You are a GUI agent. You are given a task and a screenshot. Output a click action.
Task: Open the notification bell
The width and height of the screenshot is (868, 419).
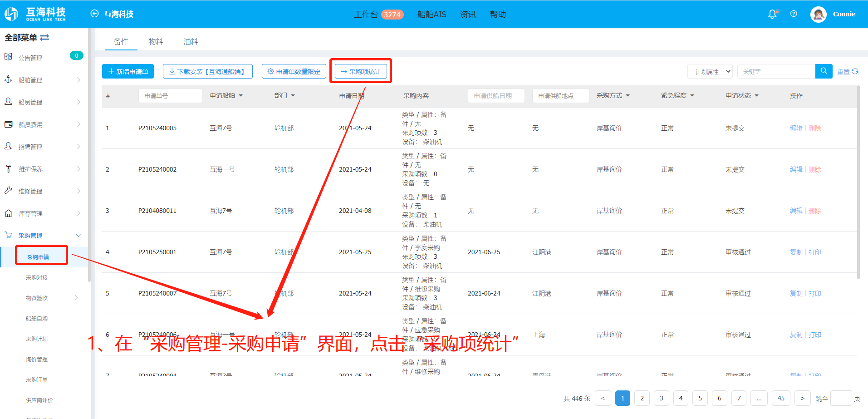tap(772, 14)
